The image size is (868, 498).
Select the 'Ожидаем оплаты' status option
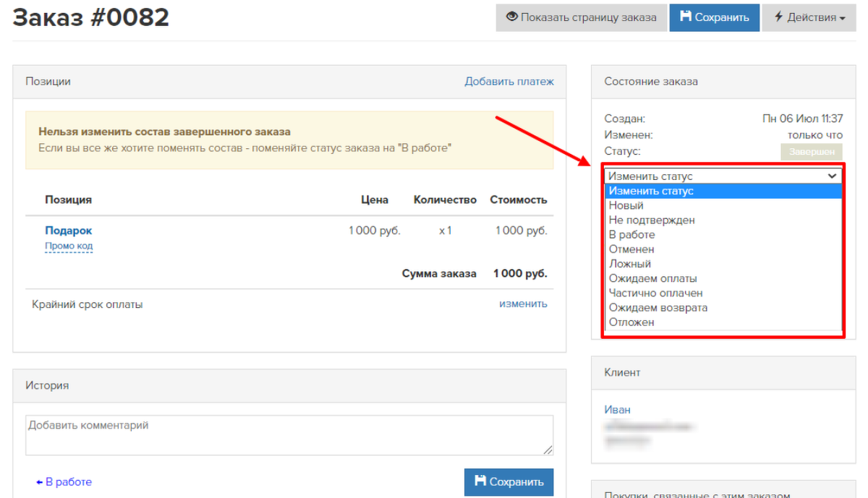(723, 278)
